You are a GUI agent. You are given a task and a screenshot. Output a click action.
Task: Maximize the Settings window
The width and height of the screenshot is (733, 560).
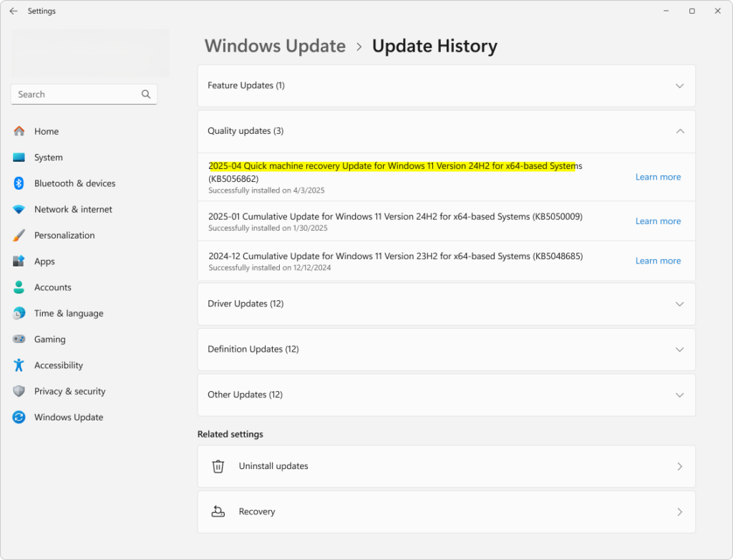[x=692, y=11]
